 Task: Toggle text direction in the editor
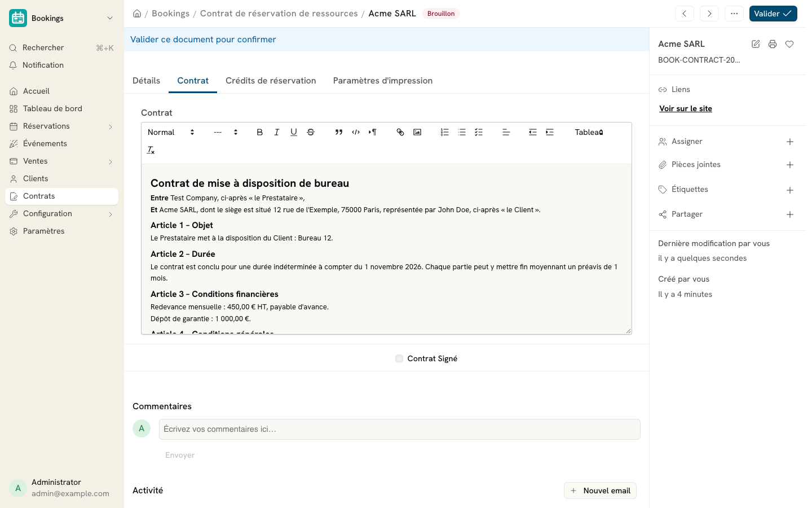pos(372,132)
